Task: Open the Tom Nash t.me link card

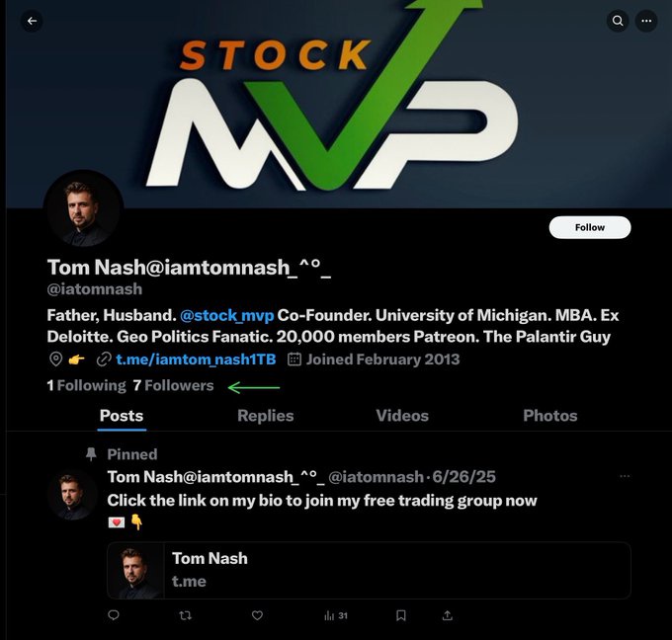Action: (x=369, y=570)
